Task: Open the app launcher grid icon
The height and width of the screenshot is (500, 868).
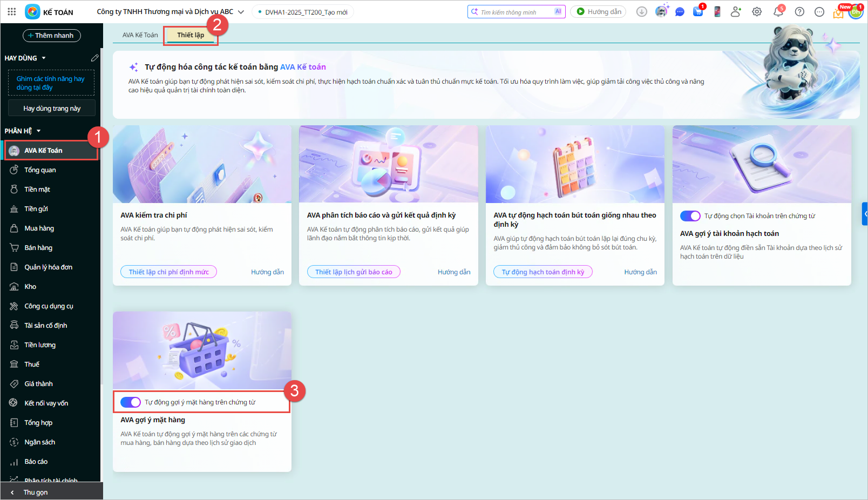Action: click(12, 11)
